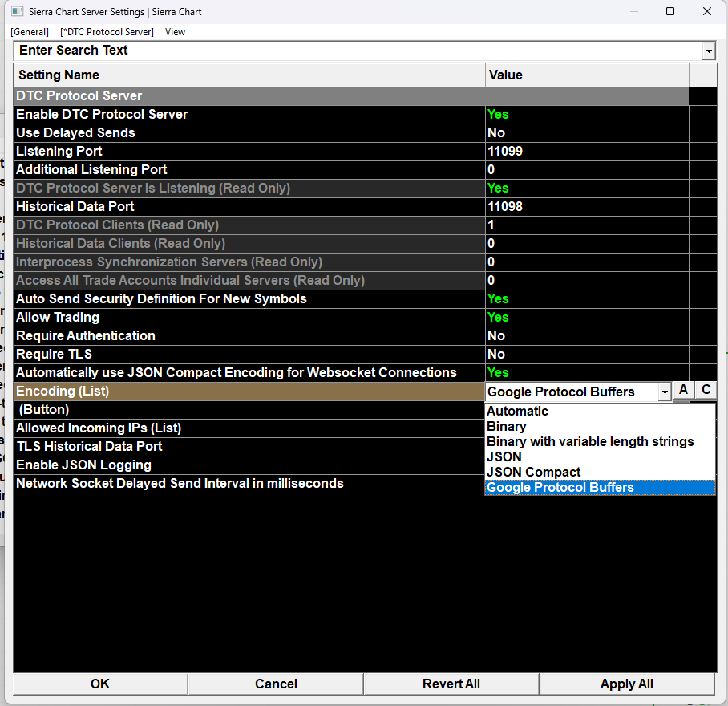
Task: Click the Encoding dropdown arrow button
Action: pos(665,392)
